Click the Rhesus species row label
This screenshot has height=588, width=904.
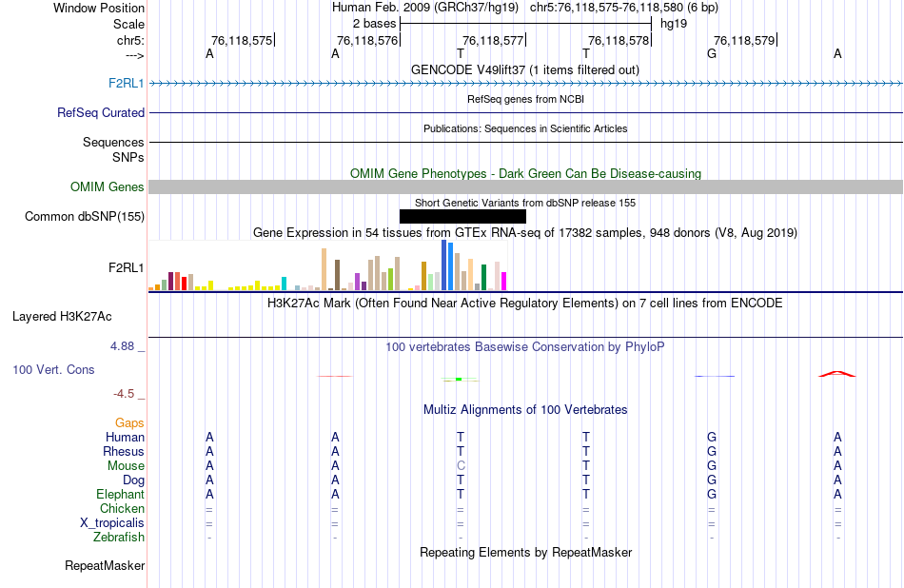pyautogui.click(x=124, y=452)
